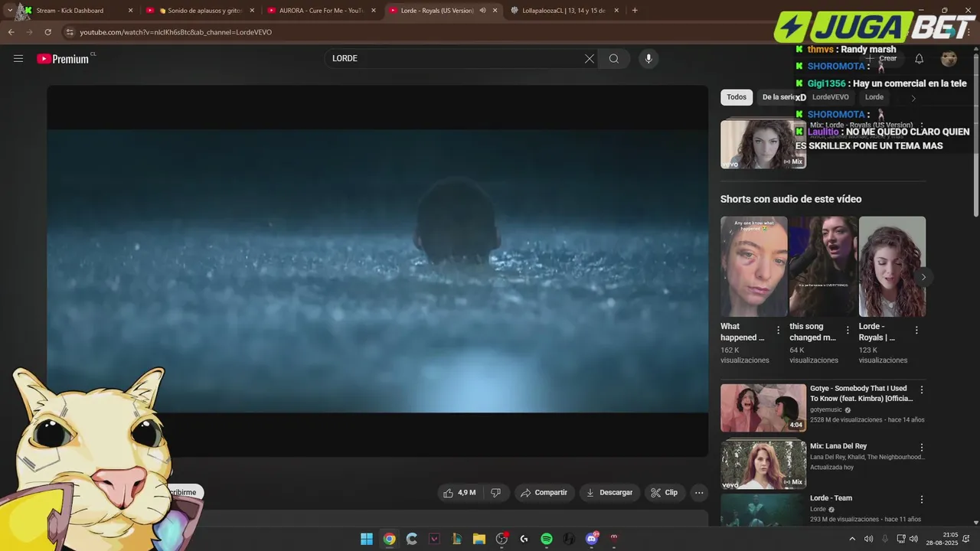The width and height of the screenshot is (980, 551).
Task: Open Discord from taskbar
Action: 591,539
